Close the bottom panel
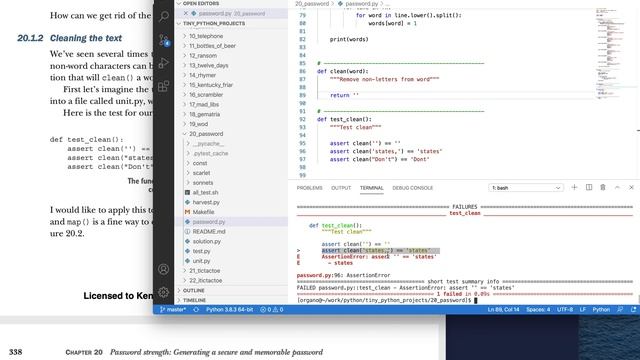Screen dimensions: 640x360 631,187
